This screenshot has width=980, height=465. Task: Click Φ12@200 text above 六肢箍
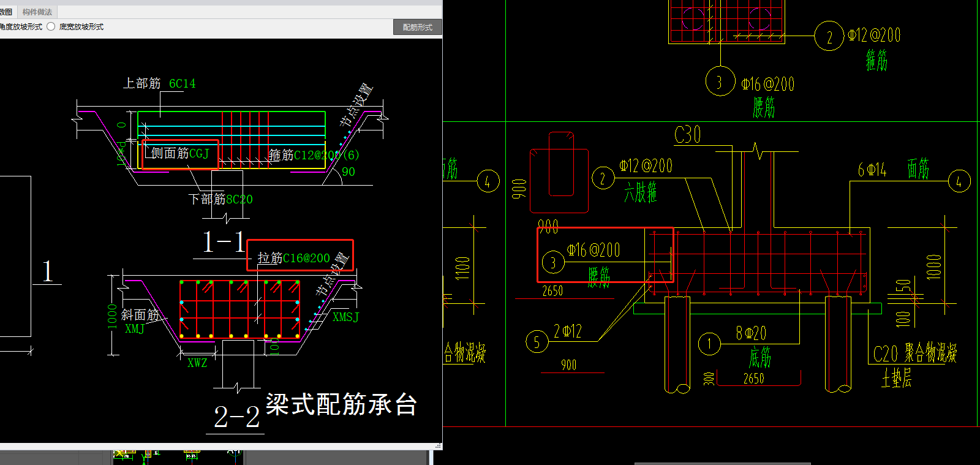coord(646,165)
